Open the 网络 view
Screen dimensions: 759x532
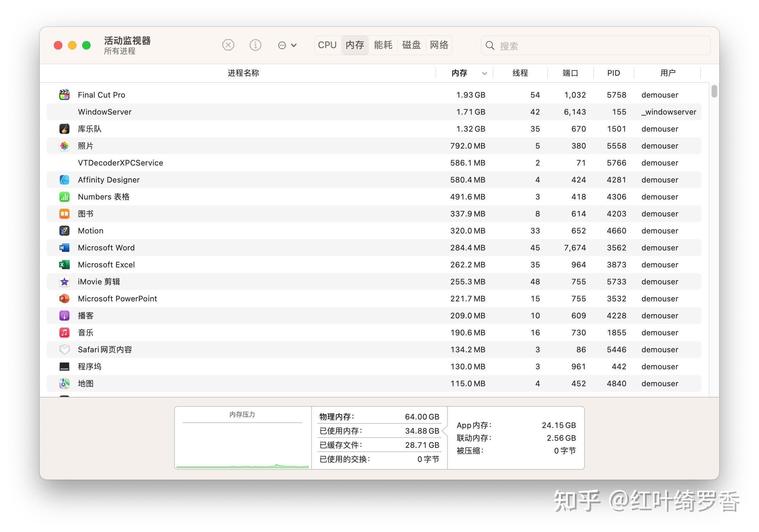point(439,45)
